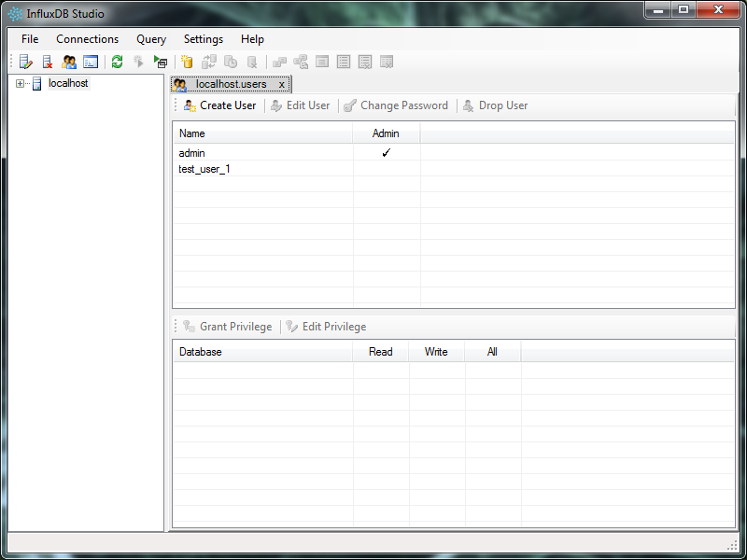
Task: Expand the localhost tree node
Action: click(20, 84)
